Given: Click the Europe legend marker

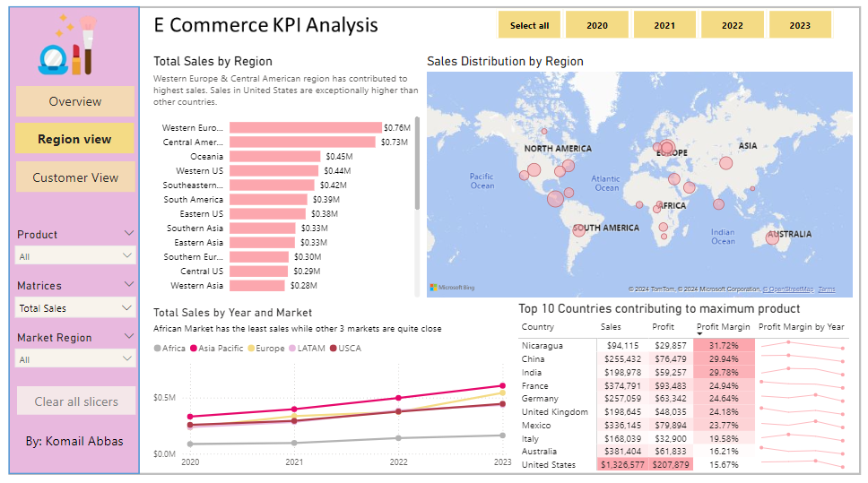Looking at the screenshot, I should pyautogui.click(x=253, y=348).
